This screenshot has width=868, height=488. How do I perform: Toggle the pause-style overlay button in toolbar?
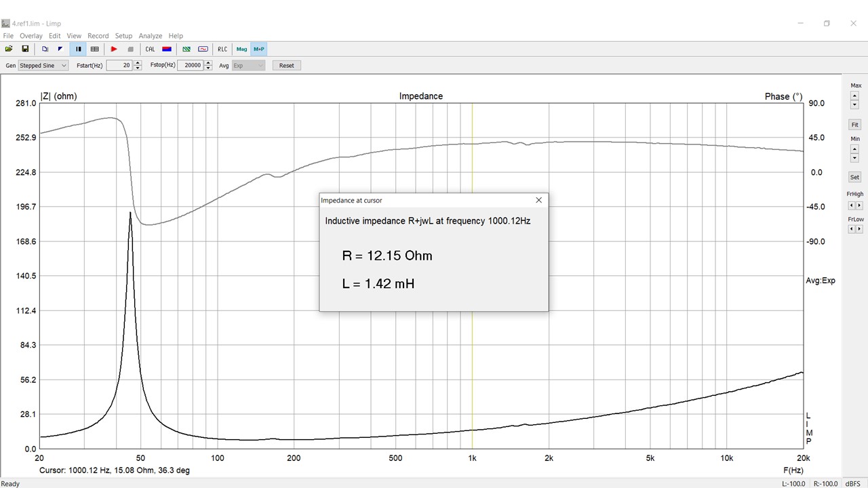coord(79,49)
